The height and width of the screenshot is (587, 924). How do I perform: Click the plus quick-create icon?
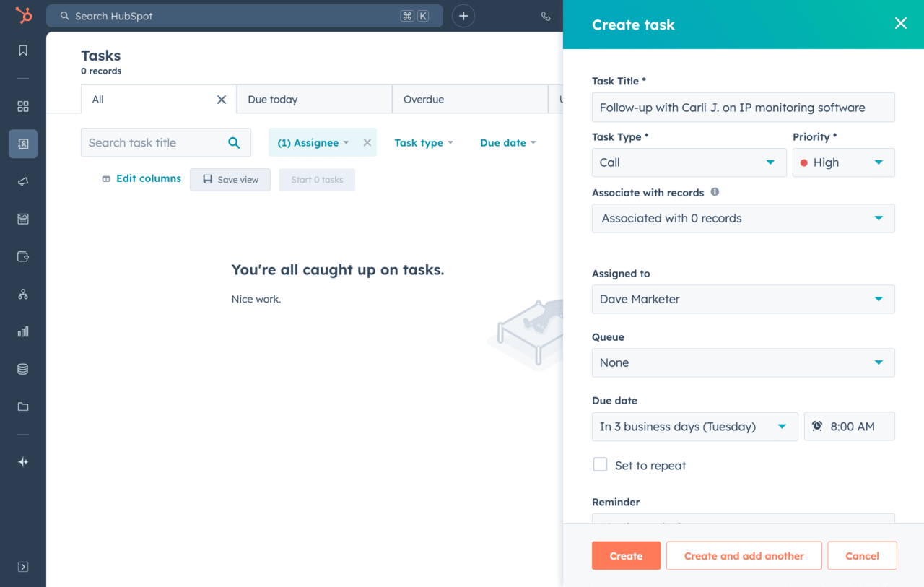coord(463,16)
